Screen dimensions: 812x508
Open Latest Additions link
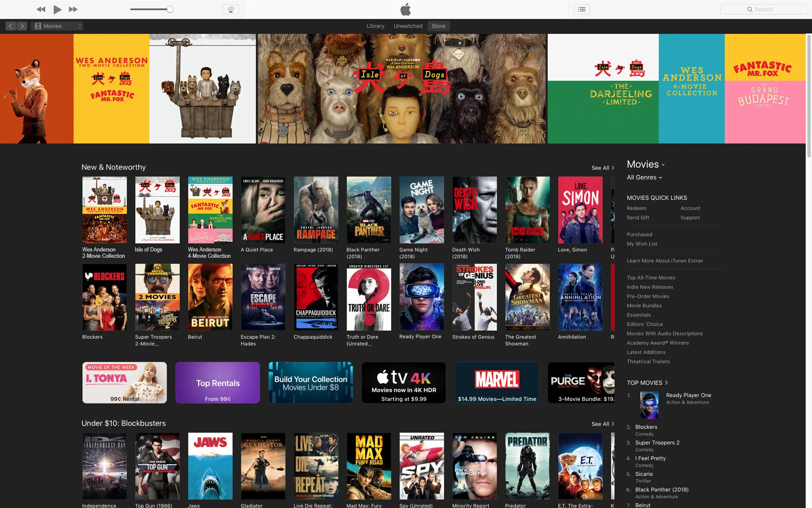[x=646, y=352]
